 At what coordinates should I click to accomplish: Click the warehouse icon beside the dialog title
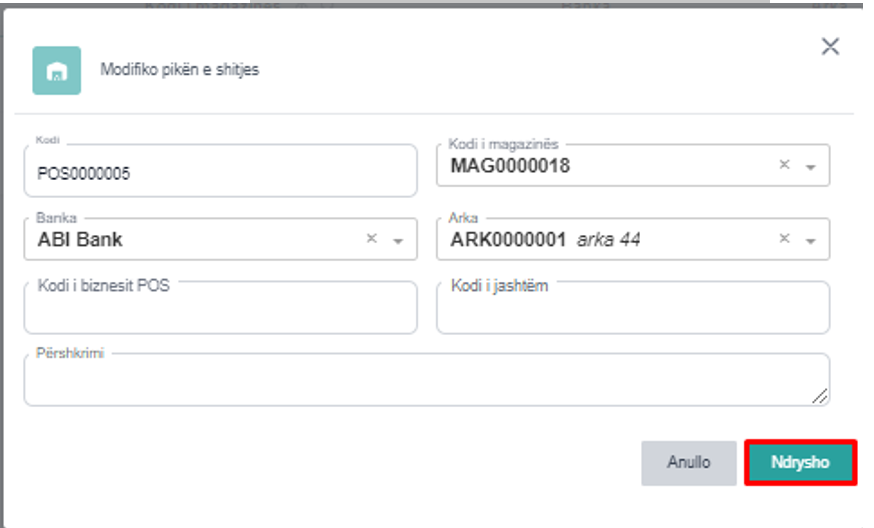(x=56, y=70)
